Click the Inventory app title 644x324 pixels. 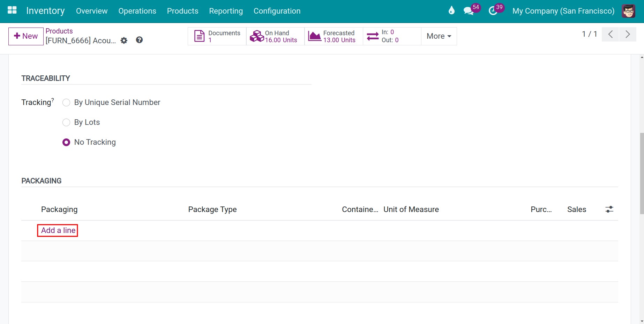(45, 11)
